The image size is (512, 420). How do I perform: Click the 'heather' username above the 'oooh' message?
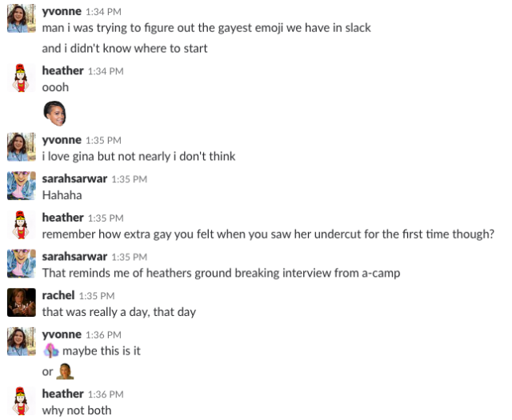click(x=62, y=70)
